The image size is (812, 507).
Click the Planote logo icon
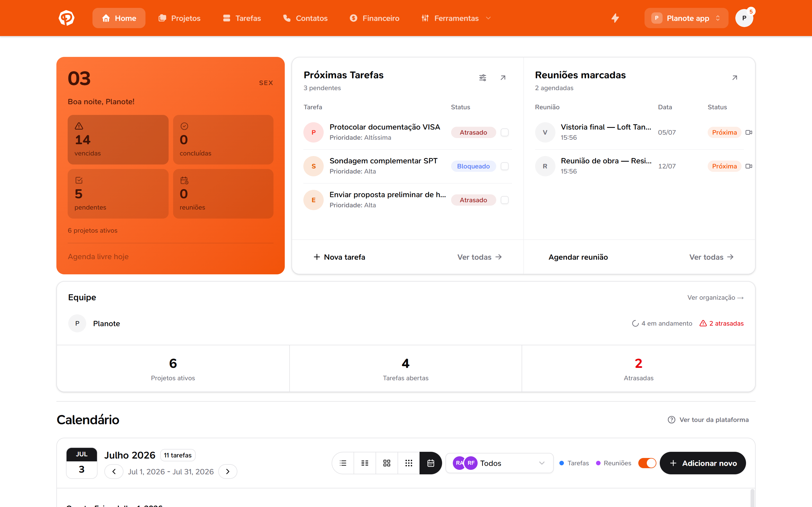coord(67,18)
